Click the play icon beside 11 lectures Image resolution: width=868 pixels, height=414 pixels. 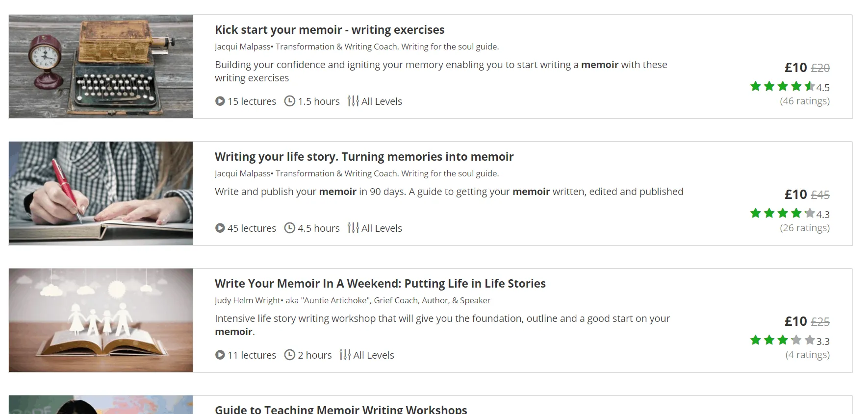click(x=220, y=355)
